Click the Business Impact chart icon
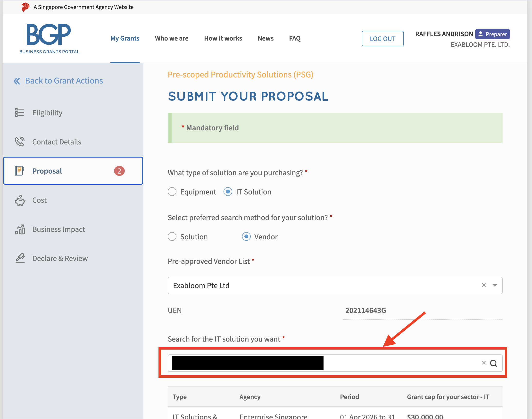Viewport: 532px width, 419px height. [x=20, y=229]
